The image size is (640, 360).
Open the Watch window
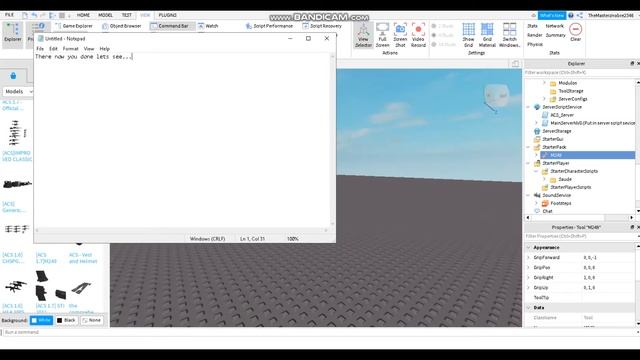pos(208,26)
